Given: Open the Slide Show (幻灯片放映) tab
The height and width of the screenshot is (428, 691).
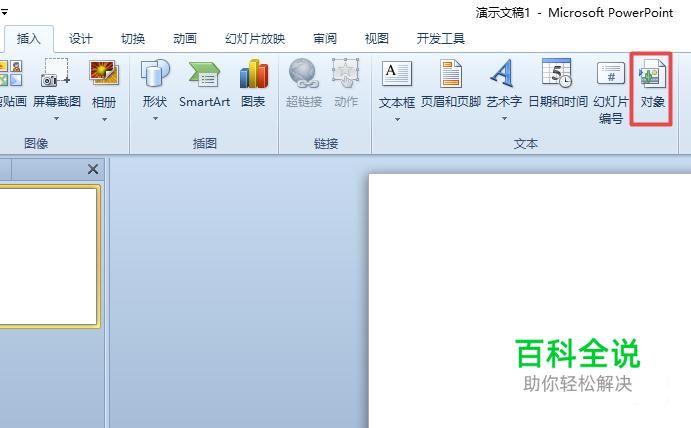Looking at the screenshot, I should [x=255, y=39].
